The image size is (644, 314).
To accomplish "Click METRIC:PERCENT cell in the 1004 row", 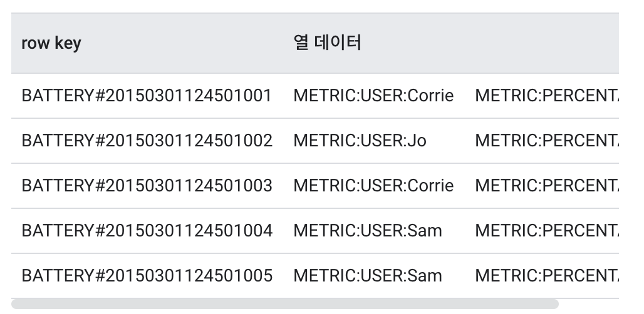I will pos(547,231).
